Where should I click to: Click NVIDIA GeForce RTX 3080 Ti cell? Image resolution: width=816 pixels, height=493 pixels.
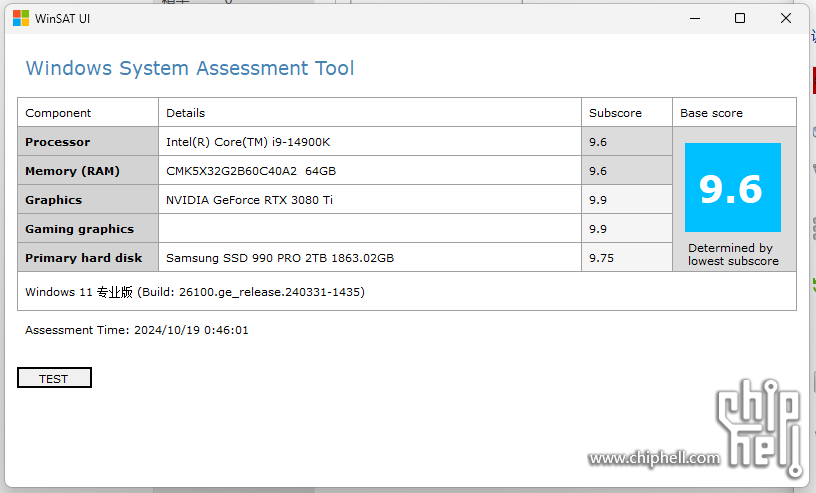coord(369,200)
